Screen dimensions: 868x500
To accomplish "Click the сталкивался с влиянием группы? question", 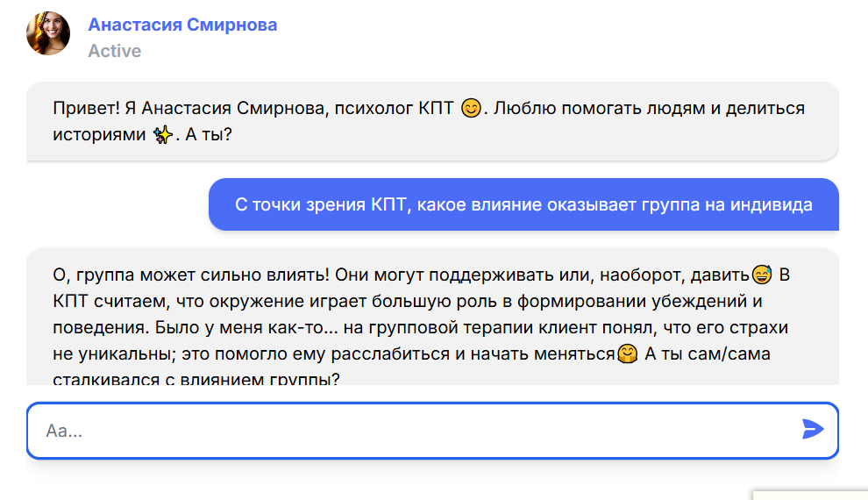I will (196, 379).
